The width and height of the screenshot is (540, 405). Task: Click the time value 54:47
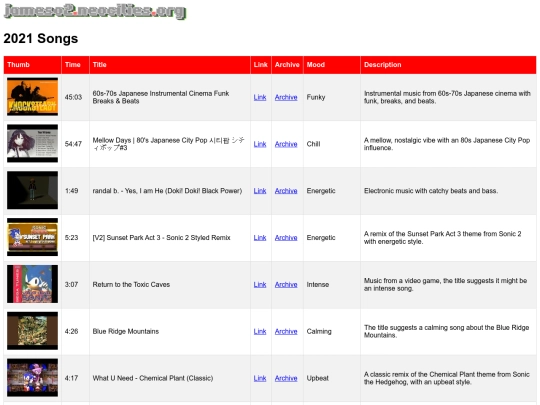pyautogui.click(x=73, y=144)
